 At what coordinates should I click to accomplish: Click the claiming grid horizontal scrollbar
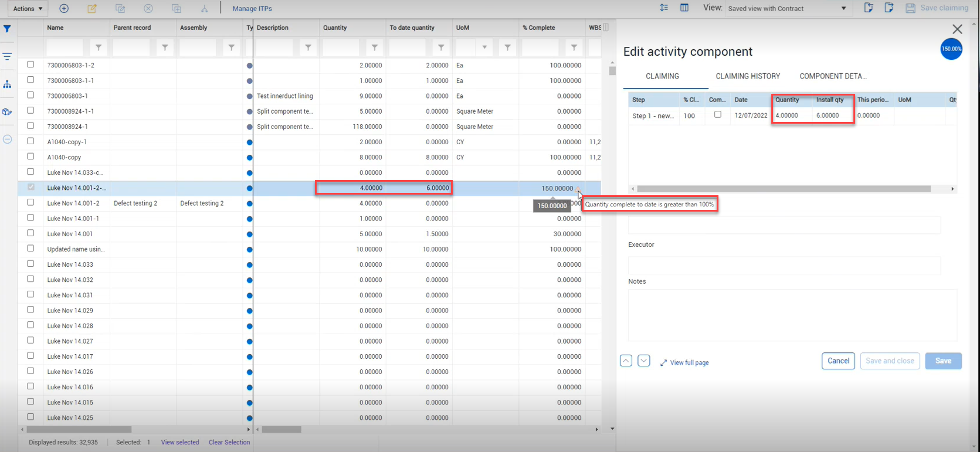pos(783,189)
